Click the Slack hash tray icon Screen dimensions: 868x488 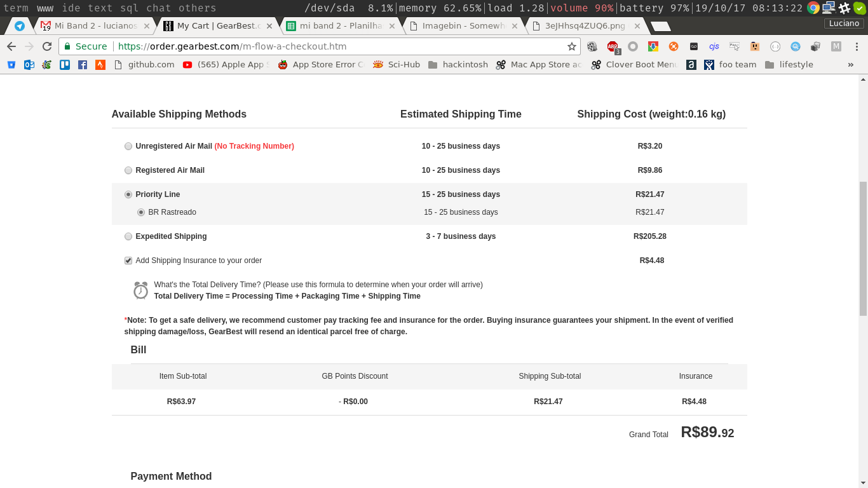(x=844, y=8)
